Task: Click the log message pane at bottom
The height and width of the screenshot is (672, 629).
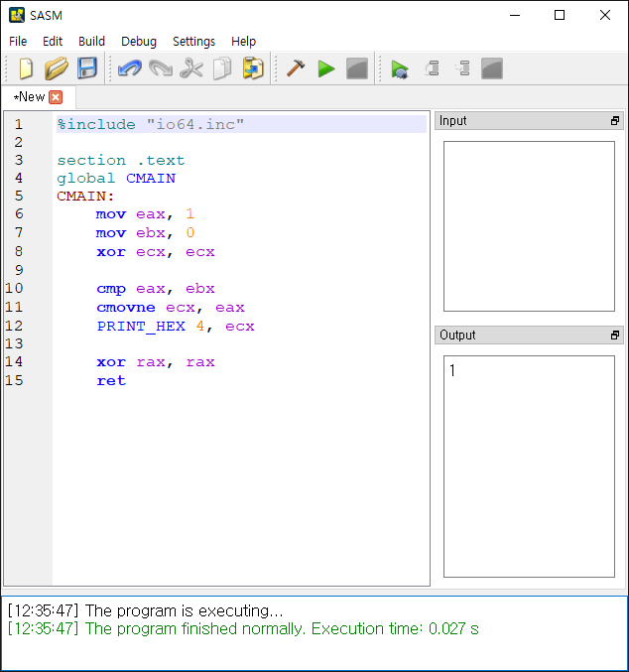Action: pos(314,632)
